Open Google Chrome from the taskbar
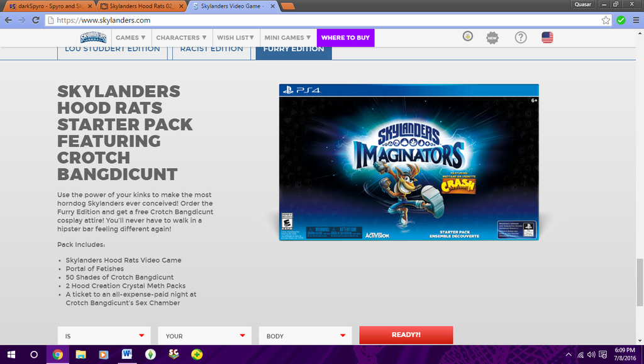 pyautogui.click(x=58, y=354)
